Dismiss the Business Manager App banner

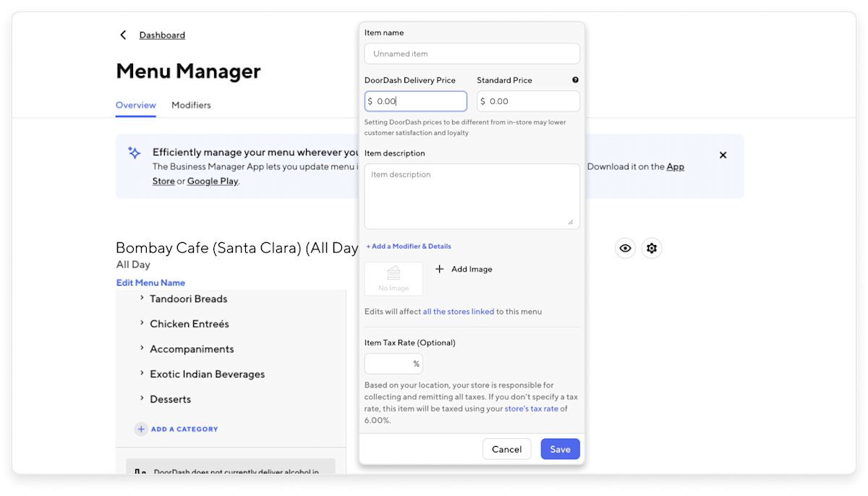723,155
